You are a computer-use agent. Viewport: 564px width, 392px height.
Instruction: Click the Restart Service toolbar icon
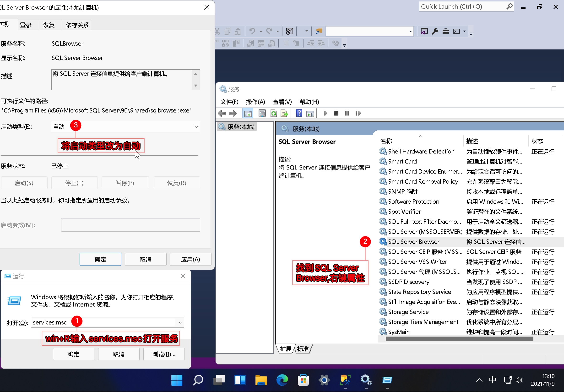click(358, 113)
